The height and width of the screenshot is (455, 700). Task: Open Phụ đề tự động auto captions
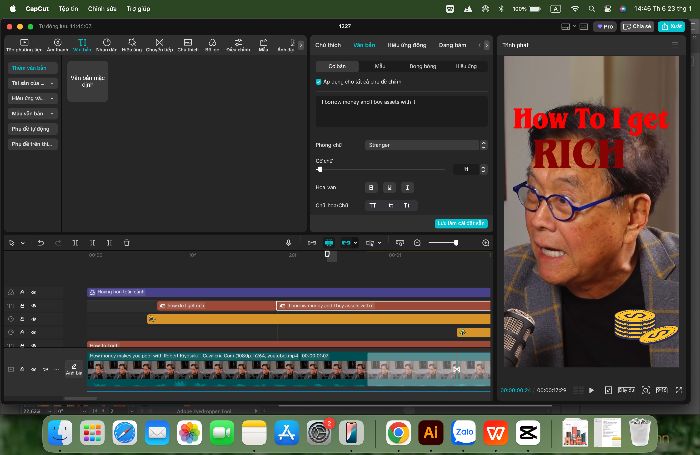[33, 129]
